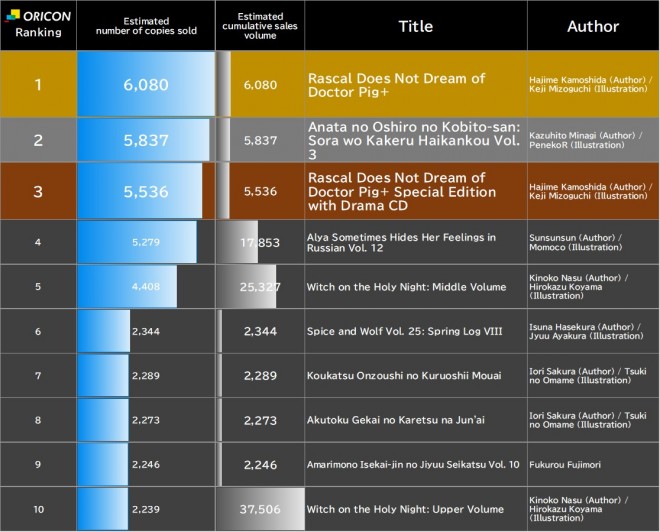Click author Fukurou Fujimori
Image resolution: width=660 pixels, height=532 pixels.
click(565, 465)
